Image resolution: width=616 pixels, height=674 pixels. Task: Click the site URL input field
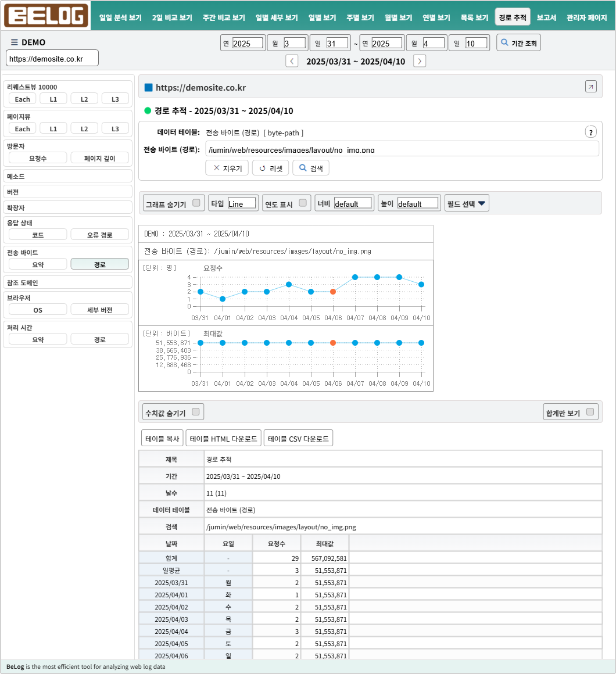[52, 59]
